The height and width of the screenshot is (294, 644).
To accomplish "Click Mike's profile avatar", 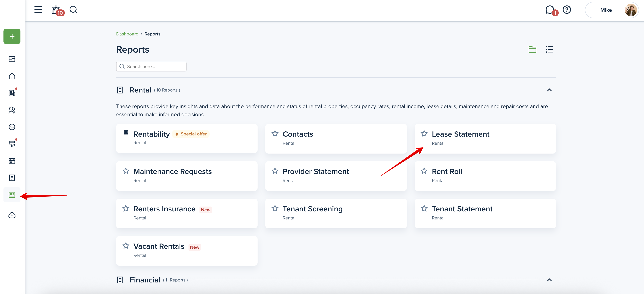I will tap(630, 10).
